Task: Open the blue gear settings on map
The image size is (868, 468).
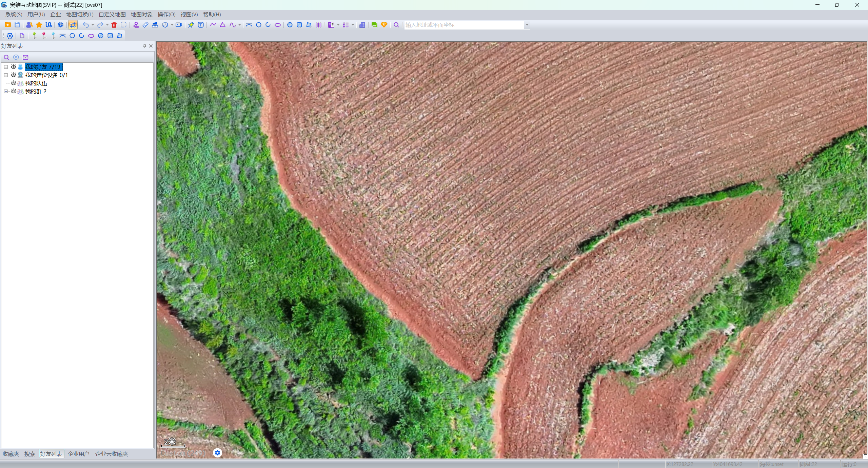Action: point(217,453)
